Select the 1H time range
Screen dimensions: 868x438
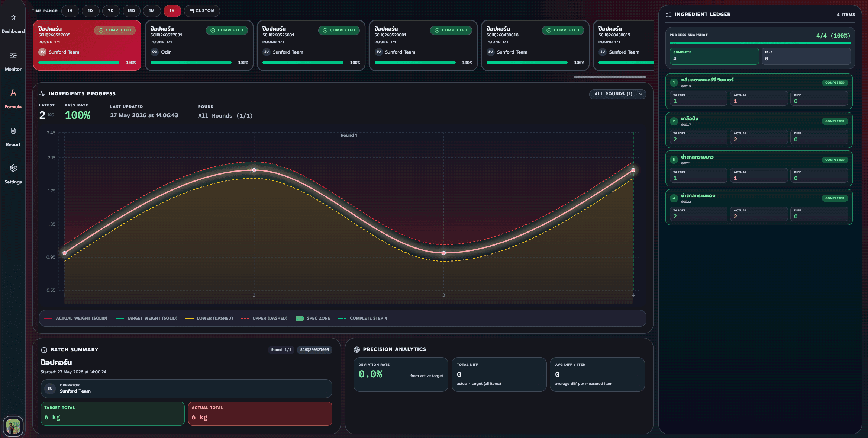70,11
